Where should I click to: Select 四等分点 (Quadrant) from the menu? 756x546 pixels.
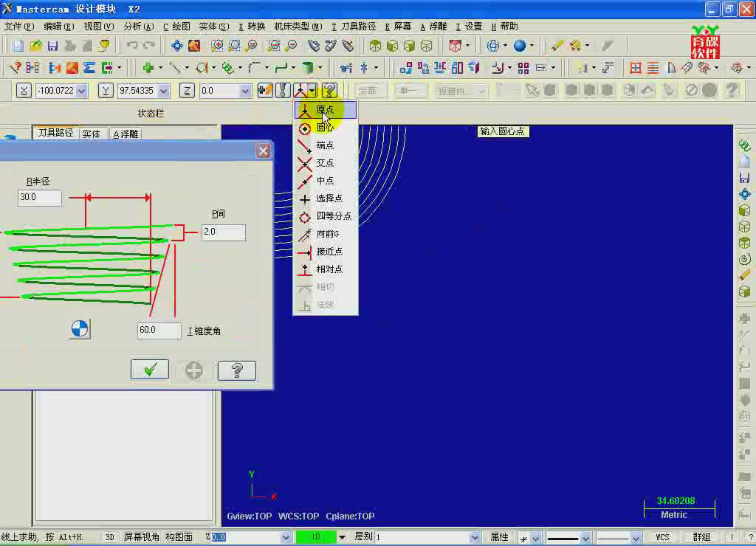coord(326,216)
